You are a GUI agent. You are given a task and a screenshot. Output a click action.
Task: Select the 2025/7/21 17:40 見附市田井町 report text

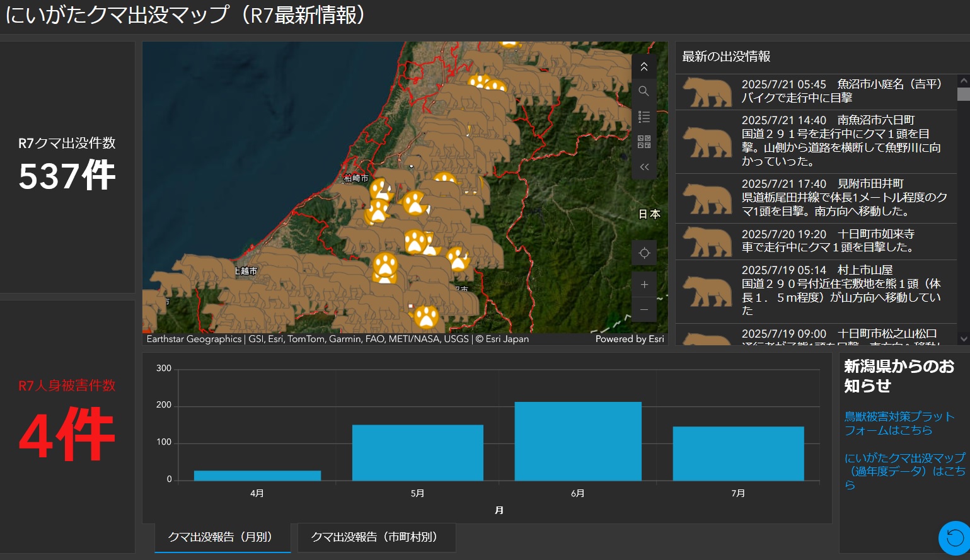pyautogui.click(x=845, y=197)
